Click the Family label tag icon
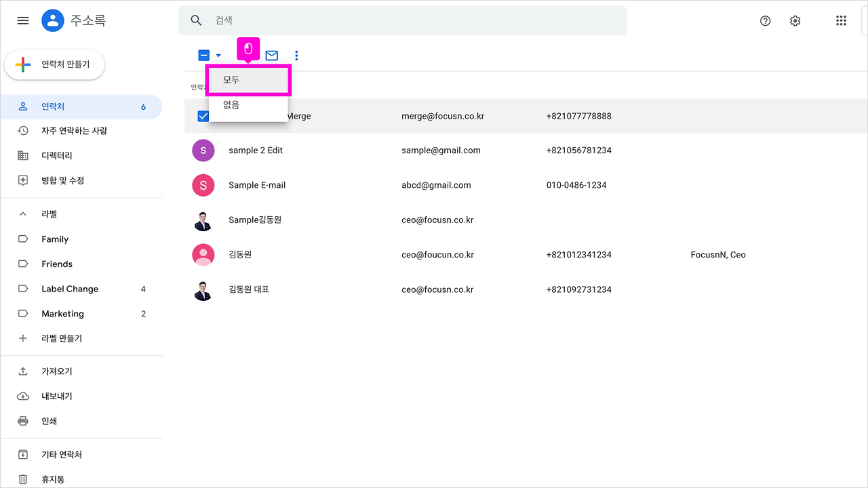The height and width of the screenshot is (488, 868). click(23, 239)
